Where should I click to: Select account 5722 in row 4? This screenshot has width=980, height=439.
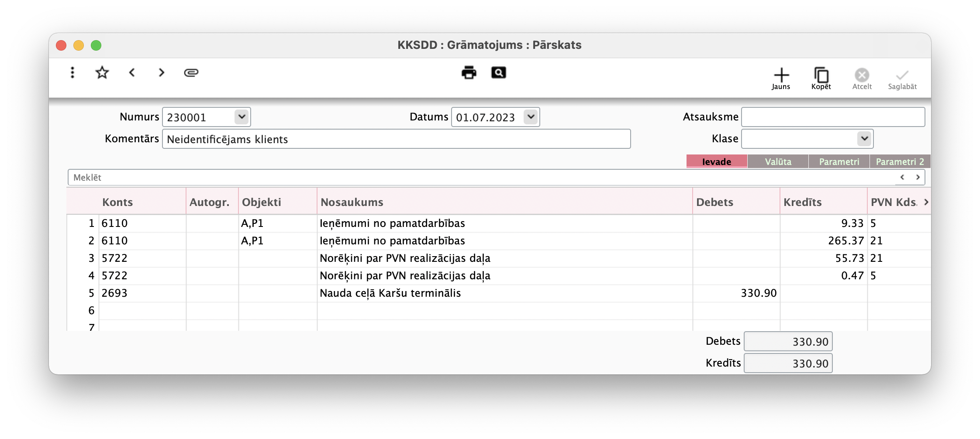(x=142, y=276)
